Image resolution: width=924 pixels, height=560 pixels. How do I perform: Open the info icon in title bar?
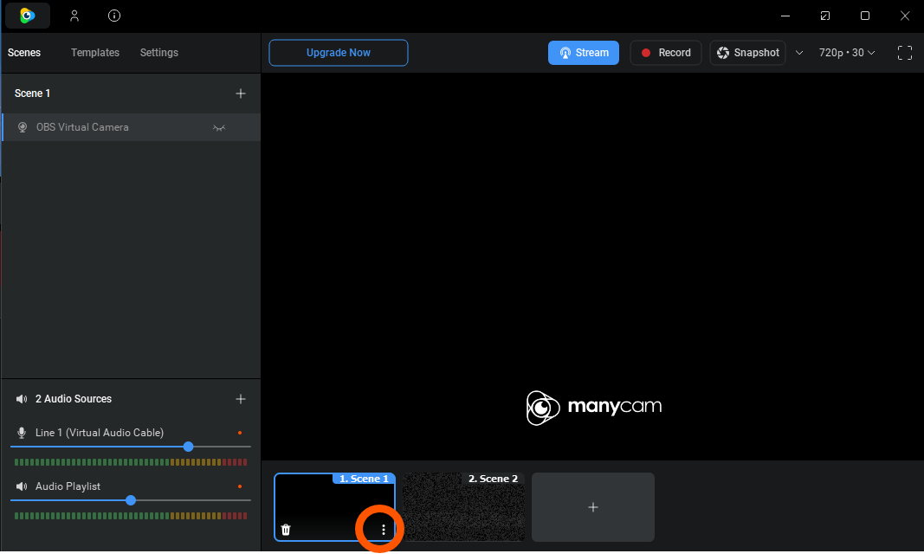click(114, 16)
